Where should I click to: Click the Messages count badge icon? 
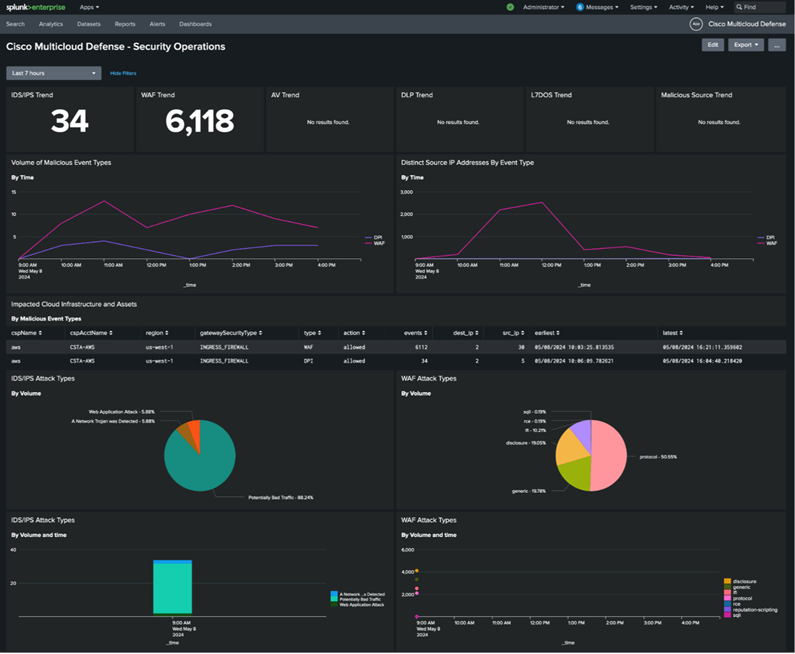pos(580,7)
